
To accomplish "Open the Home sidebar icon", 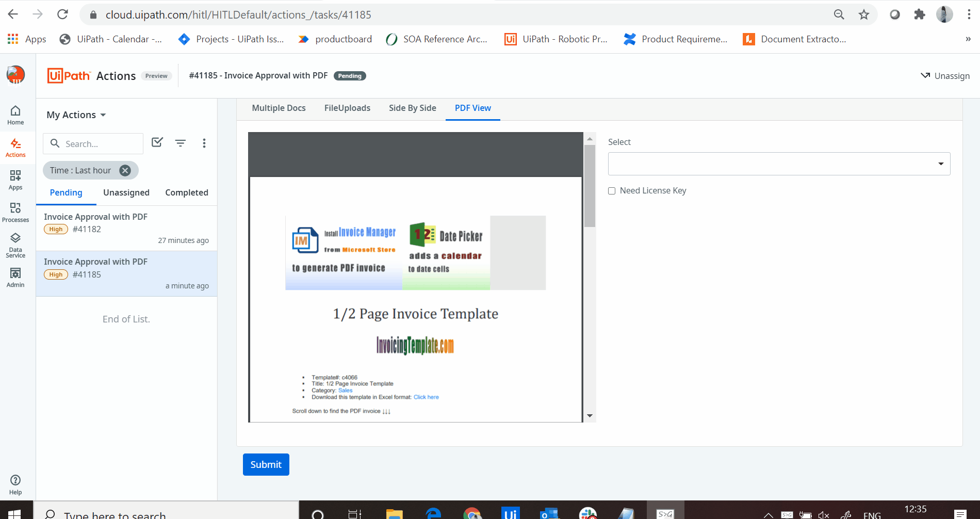I will [15, 115].
